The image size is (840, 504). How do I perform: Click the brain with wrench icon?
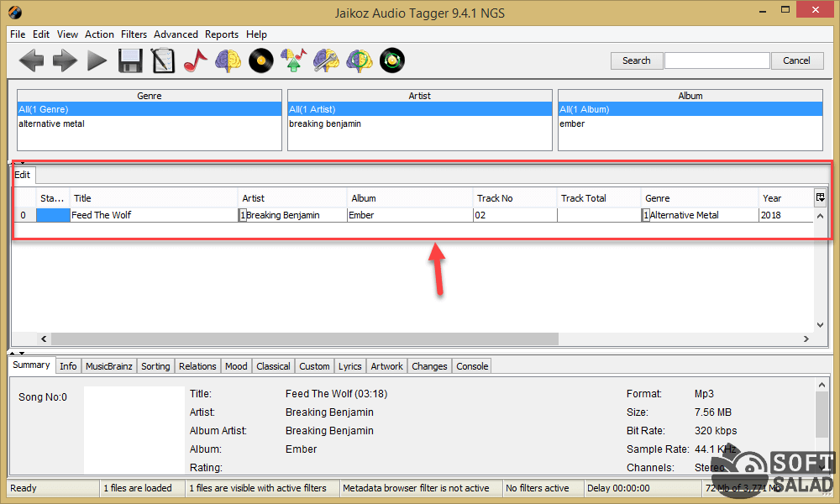(x=327, y=60)
